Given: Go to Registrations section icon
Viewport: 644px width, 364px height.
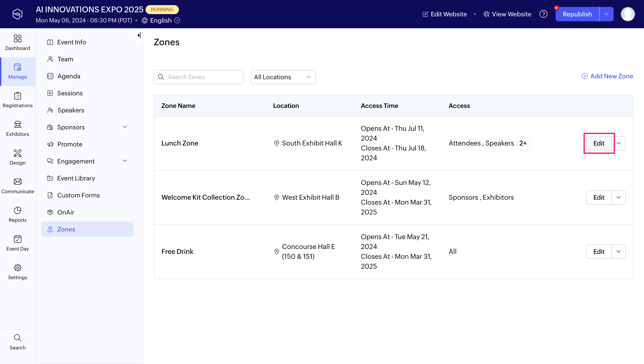Looking at the screenshot, I should click(17, 96).
